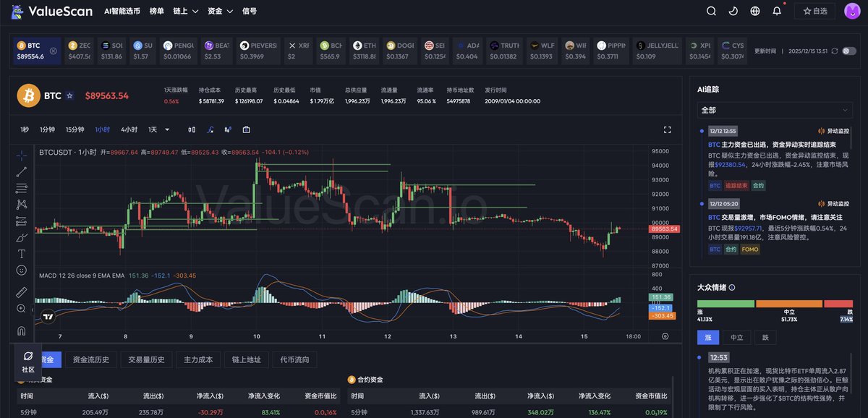Switch to the 资金流历史 tab
This screenshot has width=868, height=418.
(x=90, y=359)
